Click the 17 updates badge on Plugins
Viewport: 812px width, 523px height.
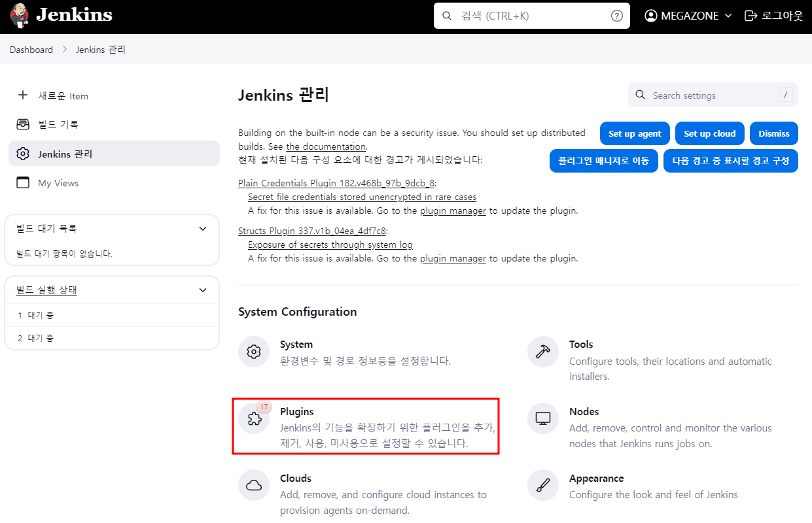click(264, 407)
